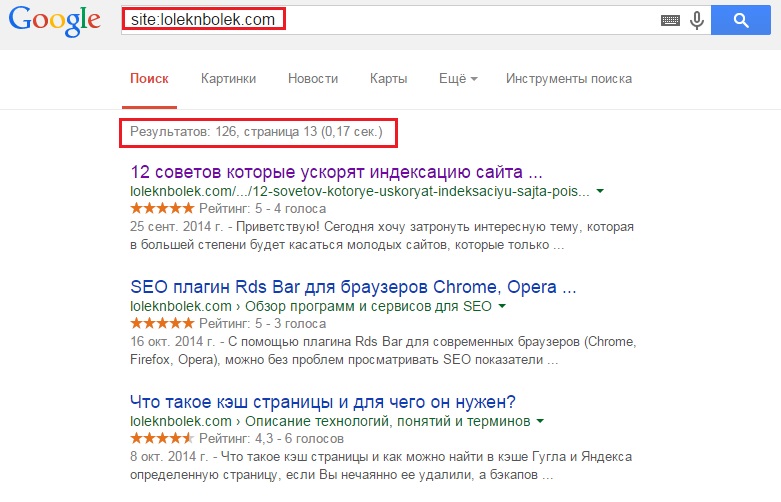781x502 pixels.
Task: Open result 'Что такое кэш страницы'
Action: [x=323, y=402]
